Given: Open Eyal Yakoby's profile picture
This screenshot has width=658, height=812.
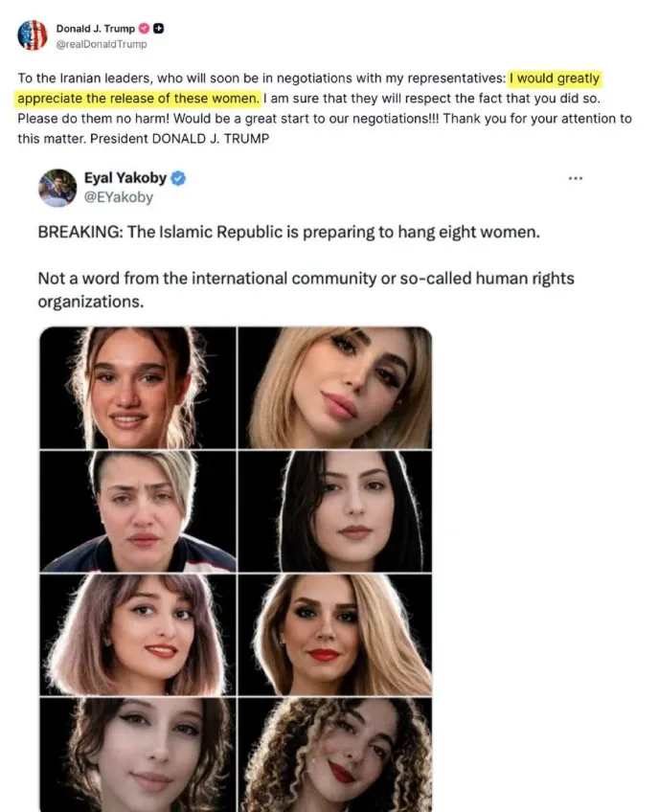Looking at the screenshot, I should (x=57, y=187).
